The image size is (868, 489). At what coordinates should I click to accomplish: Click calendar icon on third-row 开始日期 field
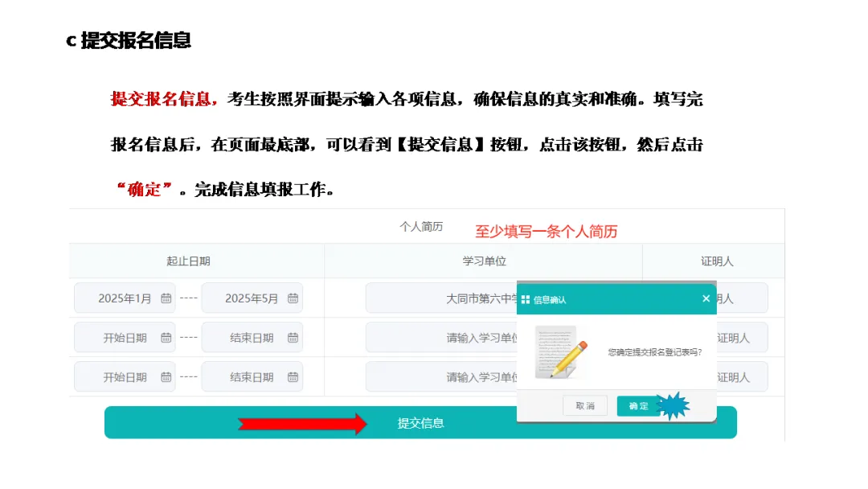166,376
